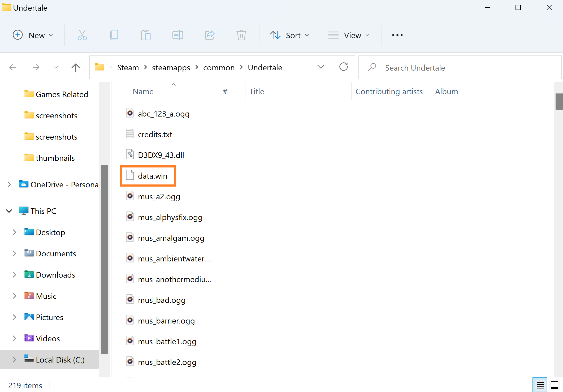The image size is (563, 392).
Task: Navigate to common in breadcrumb
Action: click(x=219, y=68)
